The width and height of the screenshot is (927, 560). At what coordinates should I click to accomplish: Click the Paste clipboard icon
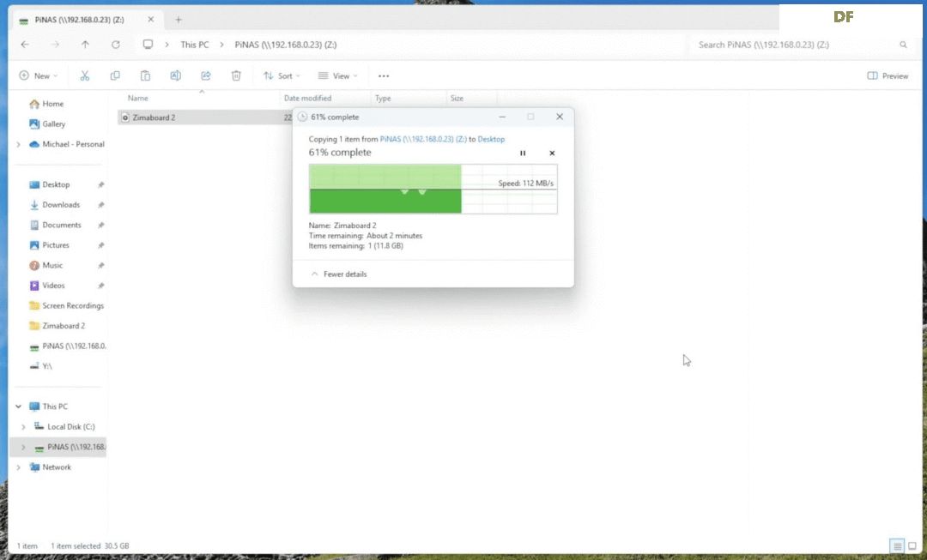click(x=145, y=75)
